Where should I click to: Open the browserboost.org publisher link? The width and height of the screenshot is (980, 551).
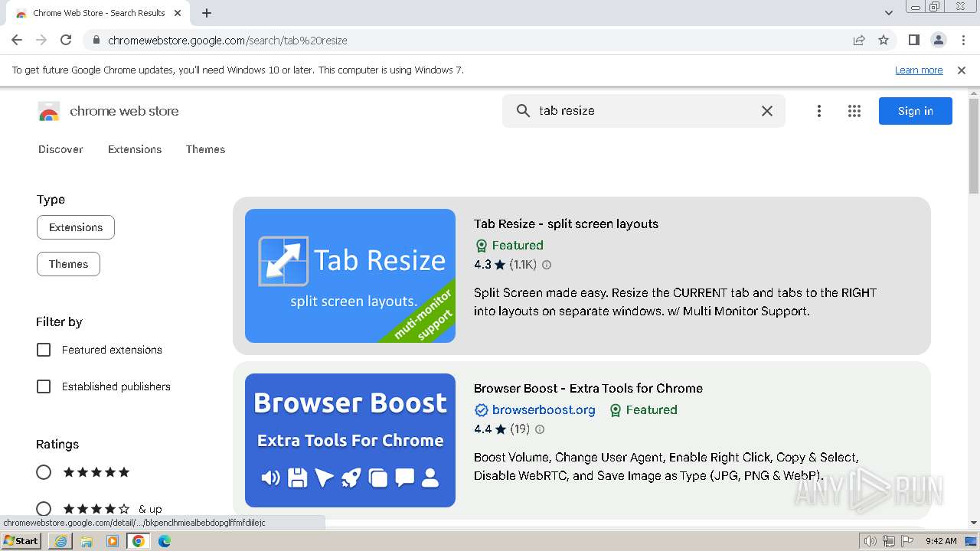point(544,410)
